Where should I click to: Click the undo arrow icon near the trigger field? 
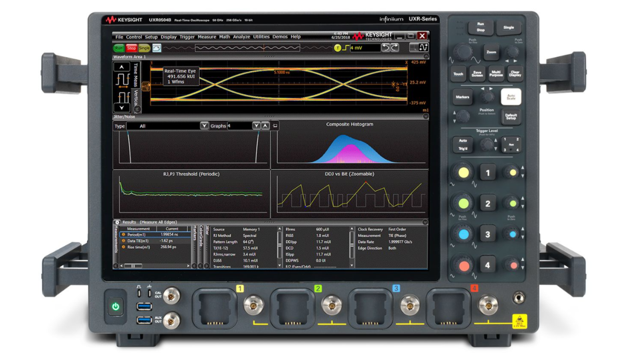pyautogui.click(x=386, y=48)
